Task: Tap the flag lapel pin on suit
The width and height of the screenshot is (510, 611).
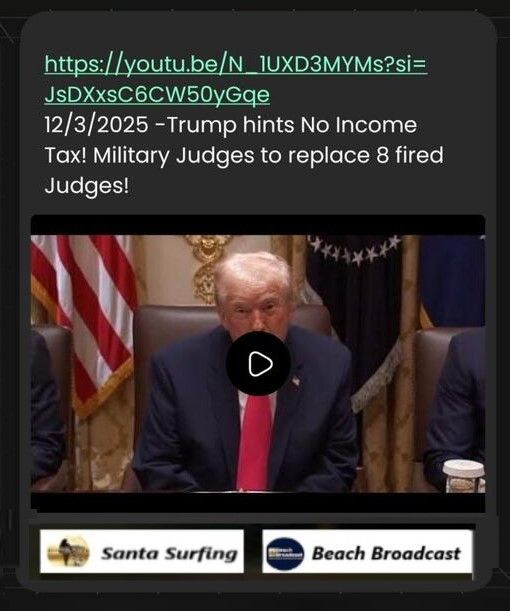Action: click(296, 380)
